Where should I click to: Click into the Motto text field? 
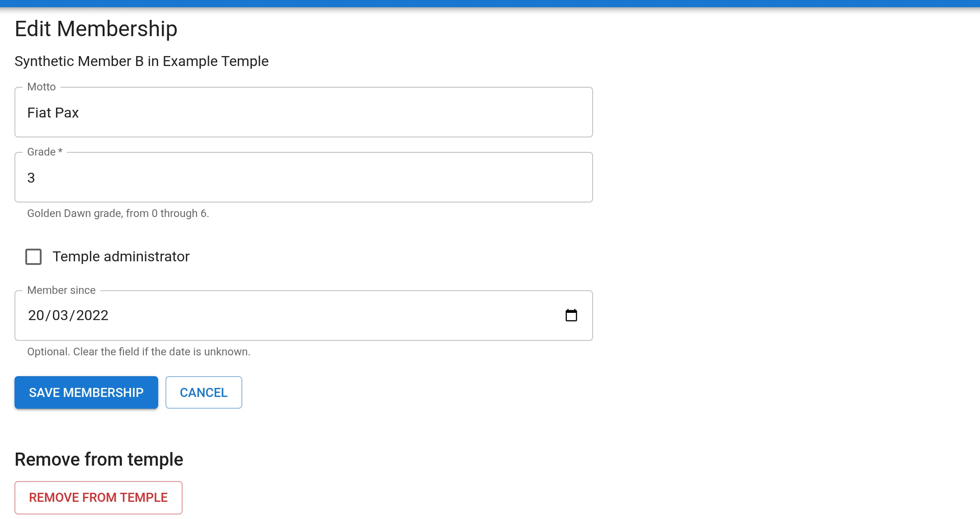pos(304,112)
